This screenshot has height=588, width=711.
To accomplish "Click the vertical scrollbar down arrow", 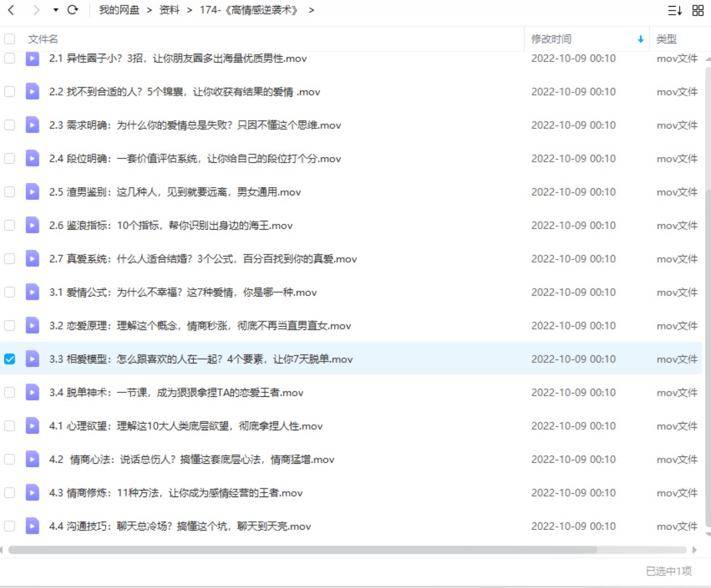I will [x=708, y=535].
